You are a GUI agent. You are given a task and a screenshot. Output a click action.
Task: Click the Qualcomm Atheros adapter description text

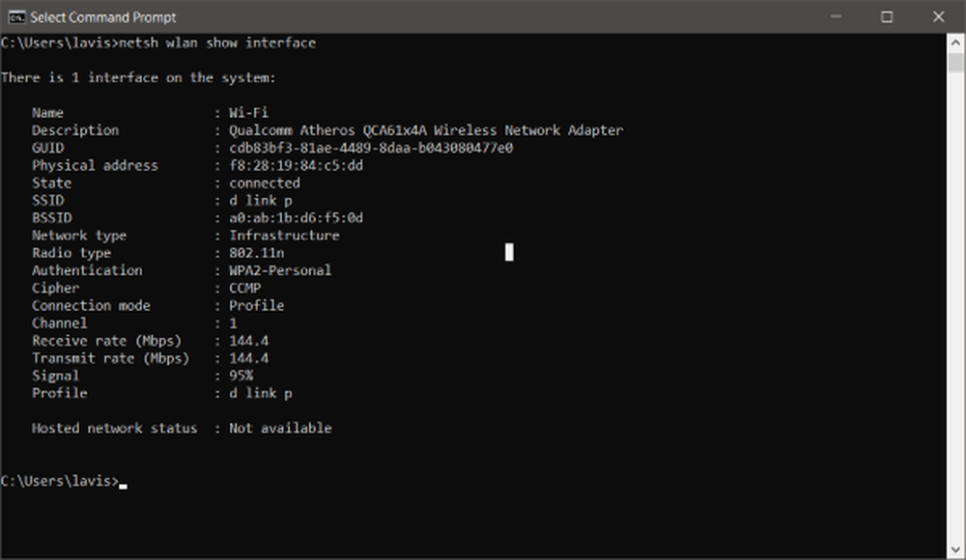426,130
